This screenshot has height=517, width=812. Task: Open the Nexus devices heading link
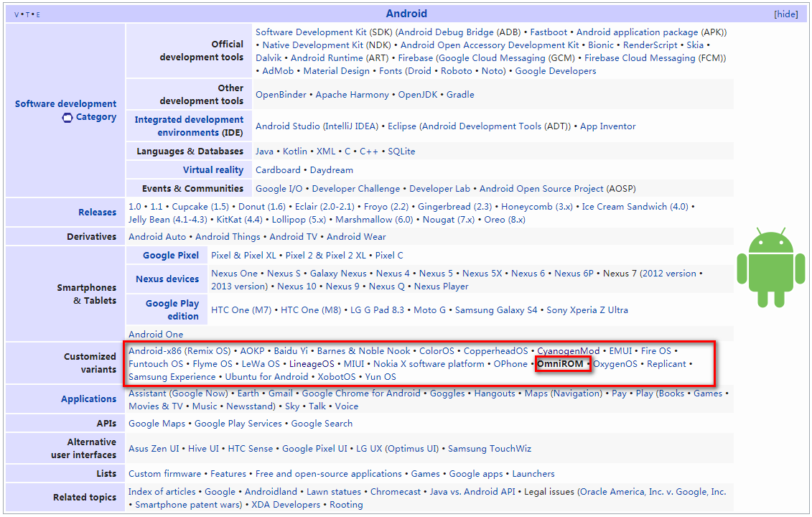pos(167,279)
